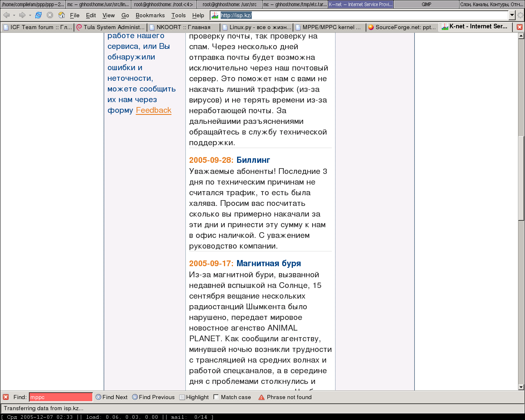Image resolution: width=525 pixels, height=420 pixels.
Task: Toggle the Match case checkbox
Action: pos(216,397)
